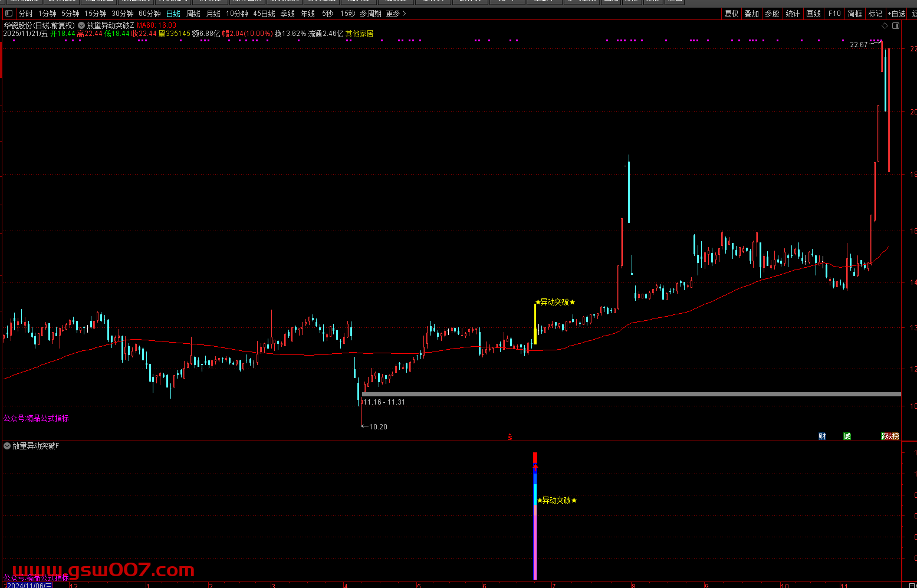Open the 放量异动突破Z main chart indicator dropdown
Image resolution: width=917 pixels, height=588 pixels.
[x=81, y=25]
